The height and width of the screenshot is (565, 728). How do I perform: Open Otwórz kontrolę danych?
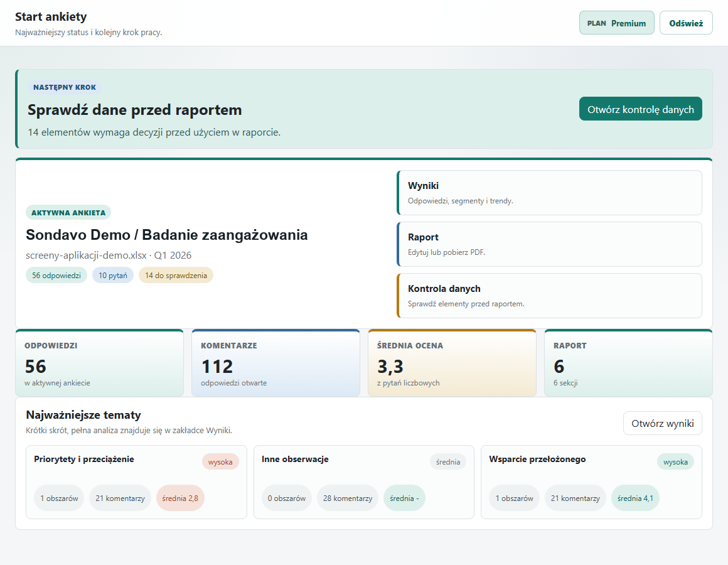[x=640, y=109]
